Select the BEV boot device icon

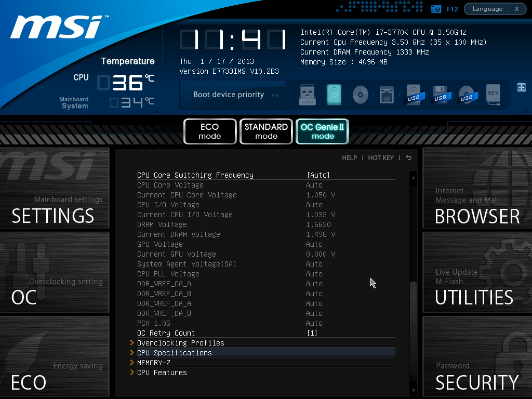493,95
